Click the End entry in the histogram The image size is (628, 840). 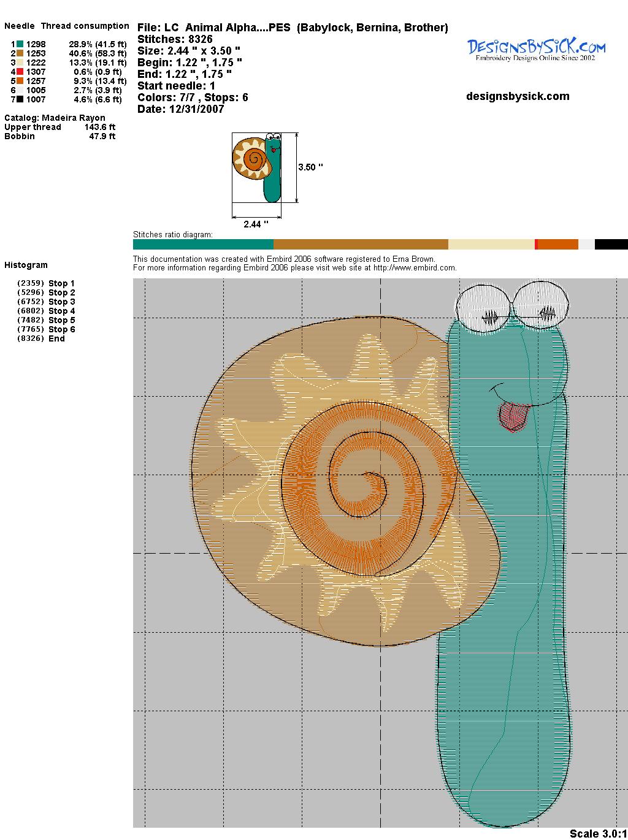pyautogui.click(x=56, y=338)
